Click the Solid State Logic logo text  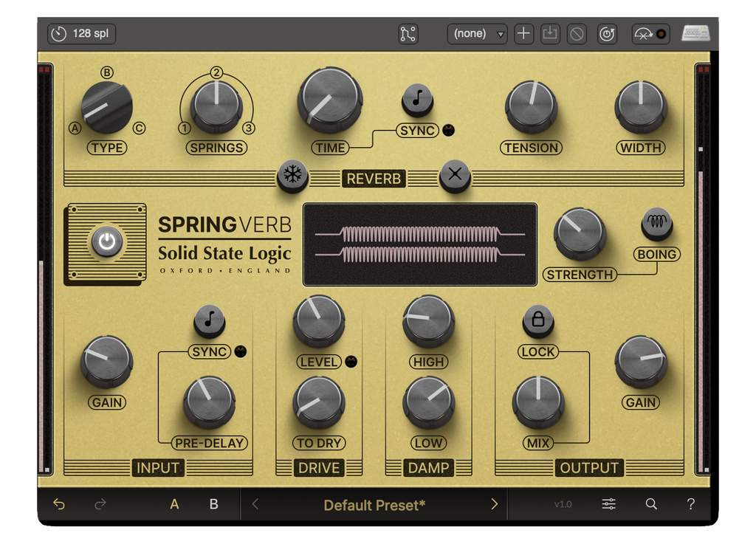click(x=224, y=253)
